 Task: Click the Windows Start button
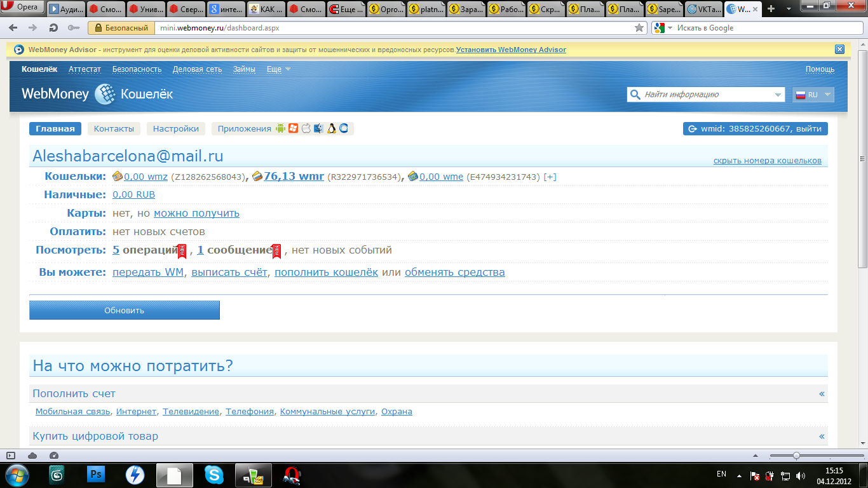[x=17, y=475]
